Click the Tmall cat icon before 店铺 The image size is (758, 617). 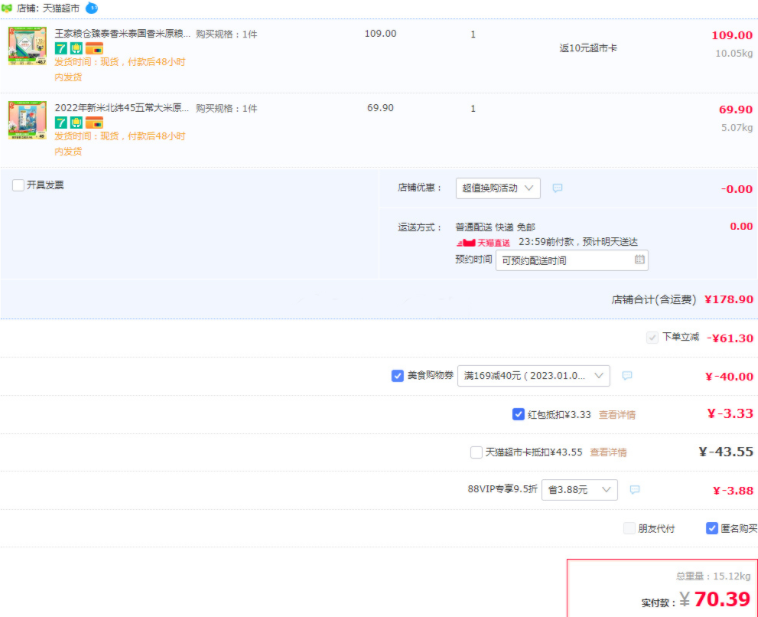coord(7,8)
